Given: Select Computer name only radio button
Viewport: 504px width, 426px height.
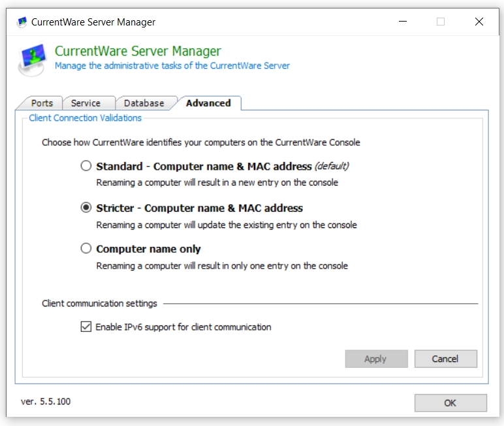Looking at the screenshot, I should tap(86, 248).
